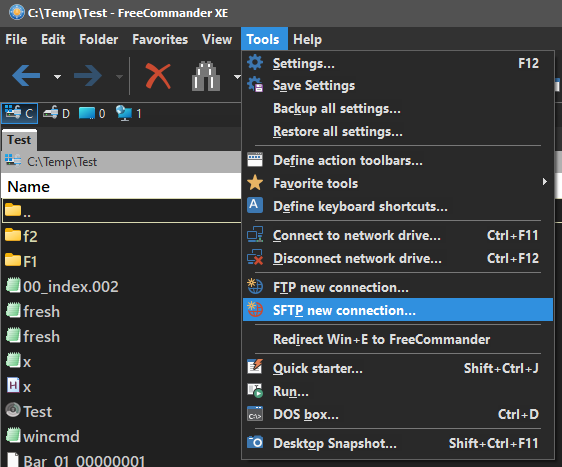Open the File menu

(x=16, y=39)
